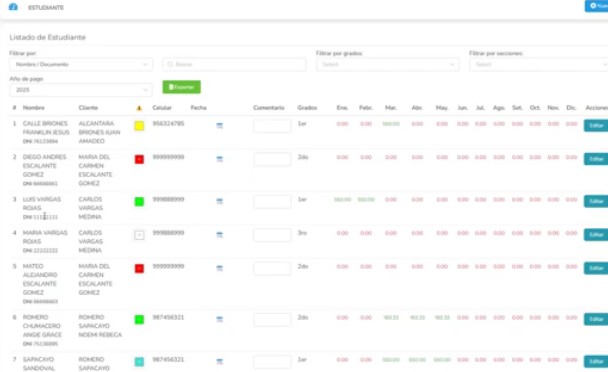Click the search magnifier icon in Buscar

pos(170,64)
